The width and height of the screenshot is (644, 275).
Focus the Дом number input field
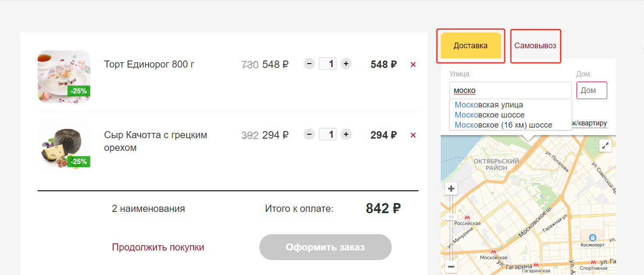pos(591,90)
